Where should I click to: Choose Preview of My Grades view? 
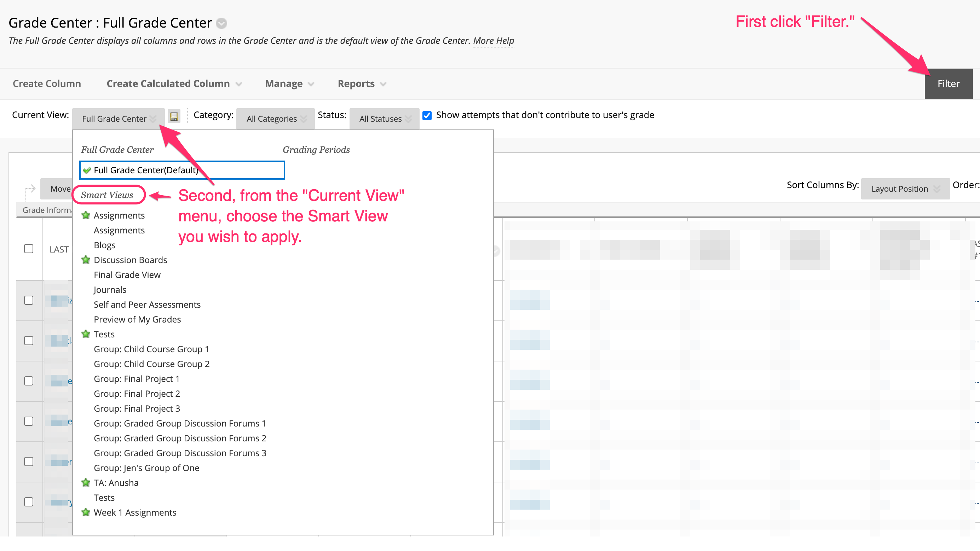[137, 319]
